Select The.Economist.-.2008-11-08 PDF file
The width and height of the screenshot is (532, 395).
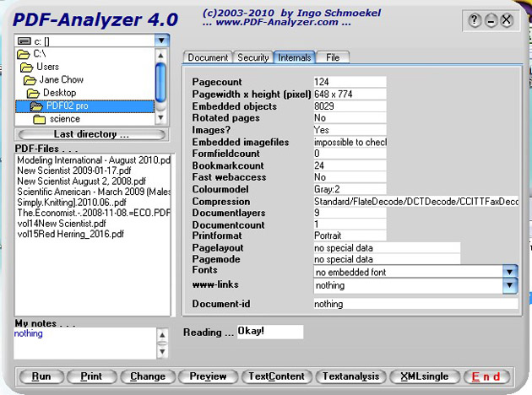[94, 213]
